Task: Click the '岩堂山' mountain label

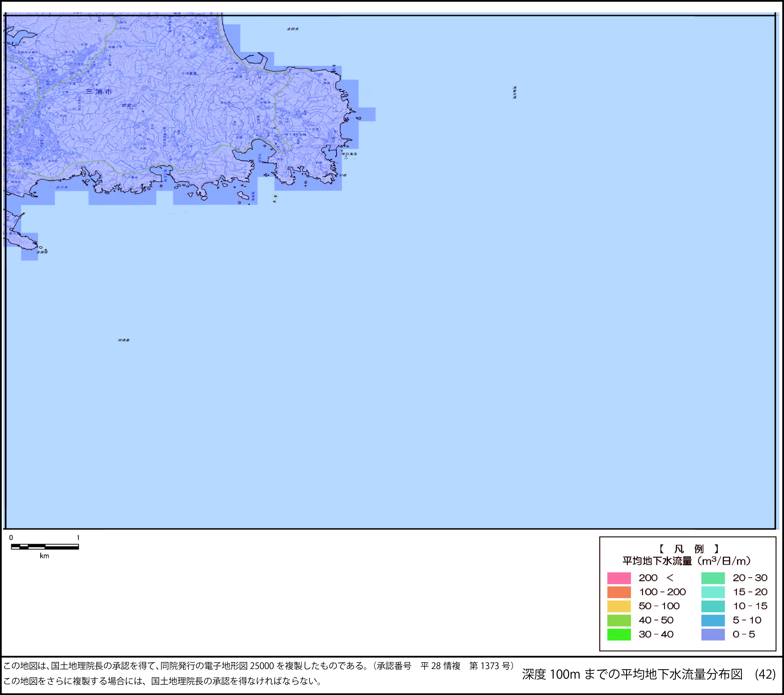Action: 129,105
